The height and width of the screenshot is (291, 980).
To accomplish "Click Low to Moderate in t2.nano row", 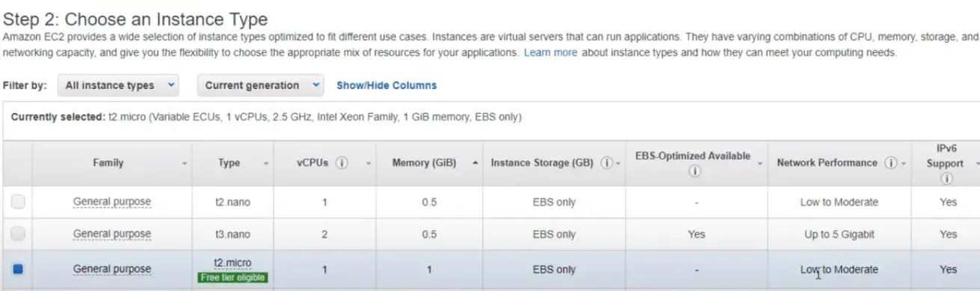I will (839, 202).
